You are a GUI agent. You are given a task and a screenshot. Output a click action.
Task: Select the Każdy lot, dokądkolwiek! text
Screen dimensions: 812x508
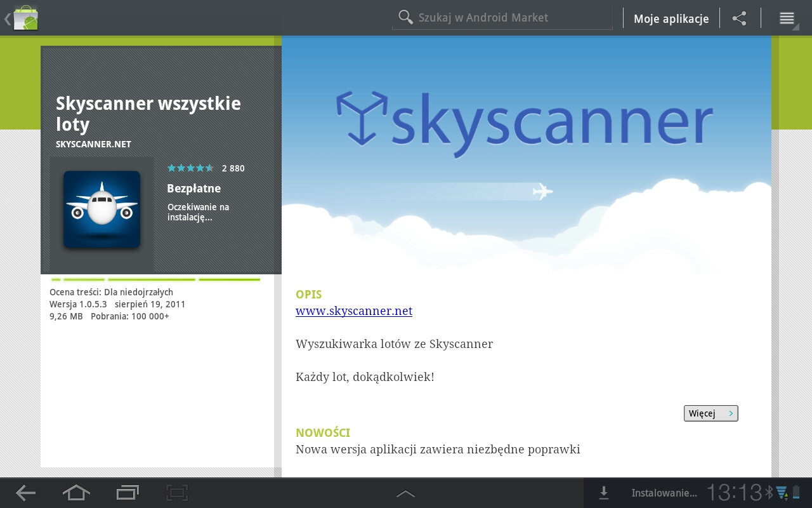365,377
